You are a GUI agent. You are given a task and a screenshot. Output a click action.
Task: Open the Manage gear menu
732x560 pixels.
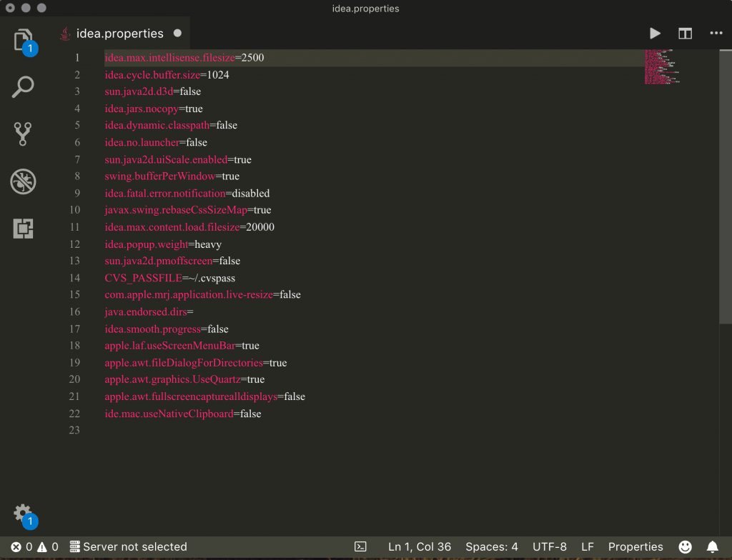click(x=21, y=512)
